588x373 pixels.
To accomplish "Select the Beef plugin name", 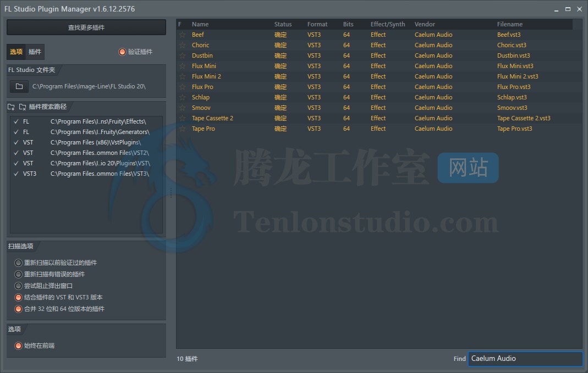I will (197, 35).
